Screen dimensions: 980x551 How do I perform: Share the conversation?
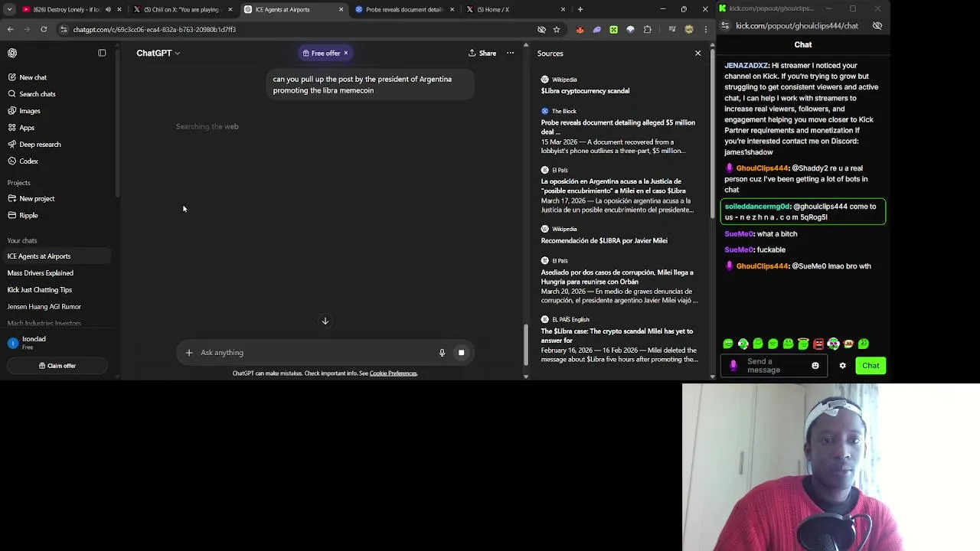tap(482, 54)
